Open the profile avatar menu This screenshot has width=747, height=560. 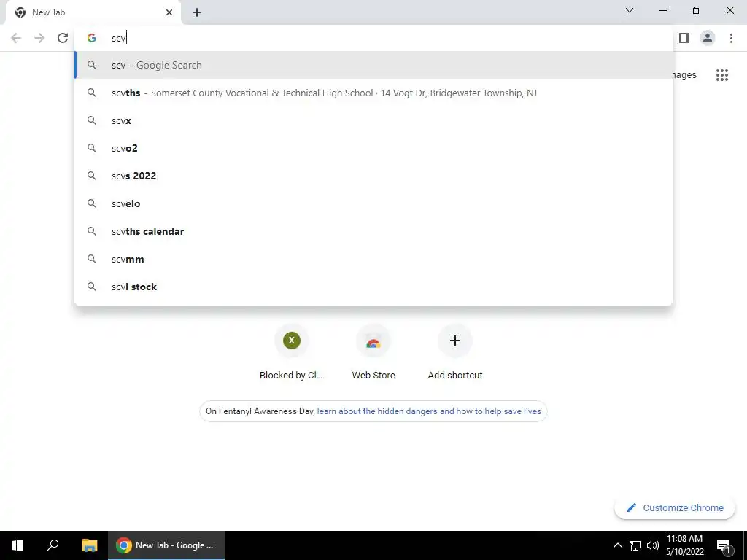708,38
